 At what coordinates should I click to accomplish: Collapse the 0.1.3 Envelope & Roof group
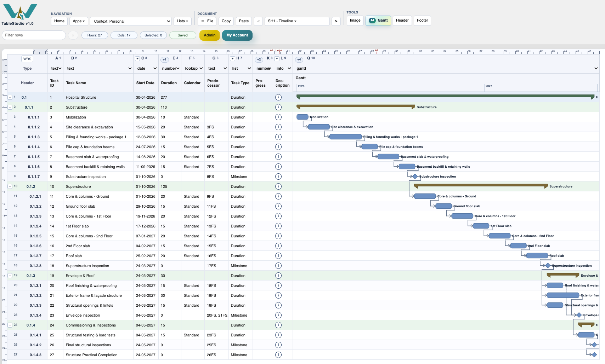[x=10, y=276]
